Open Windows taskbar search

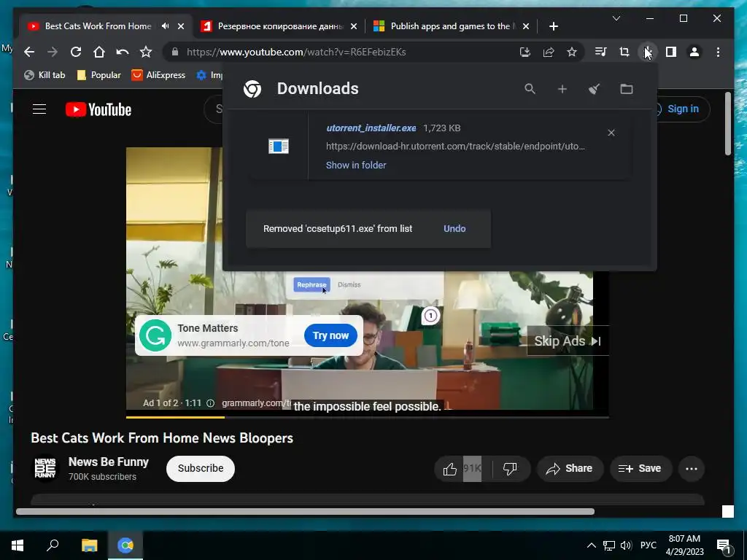click(53, 545)
